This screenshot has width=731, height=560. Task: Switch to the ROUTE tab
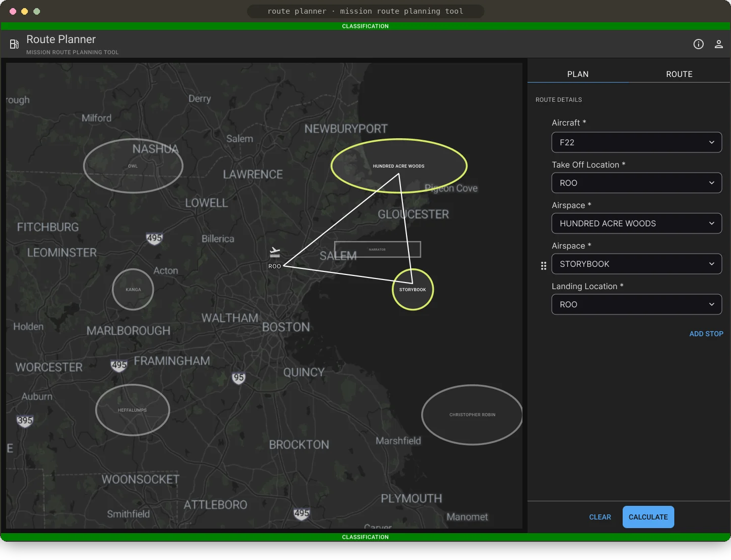(679, 74)
